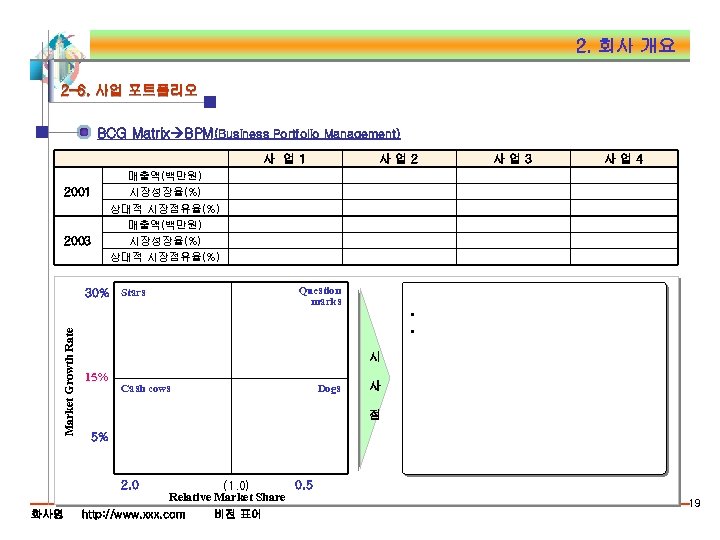The width and height of the screenshot is (720, 540).
Task: Select the '사 업 2' column header
Action: tap(399, 159)
